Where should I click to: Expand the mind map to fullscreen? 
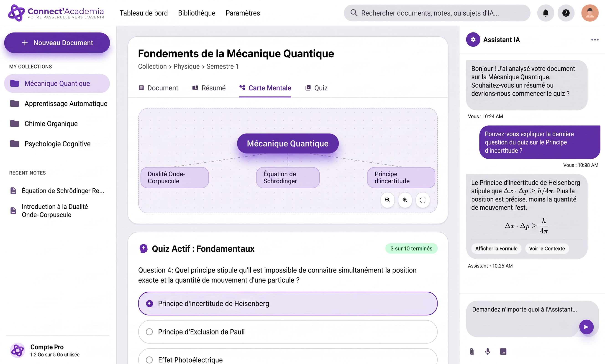(x=423, y=200)
